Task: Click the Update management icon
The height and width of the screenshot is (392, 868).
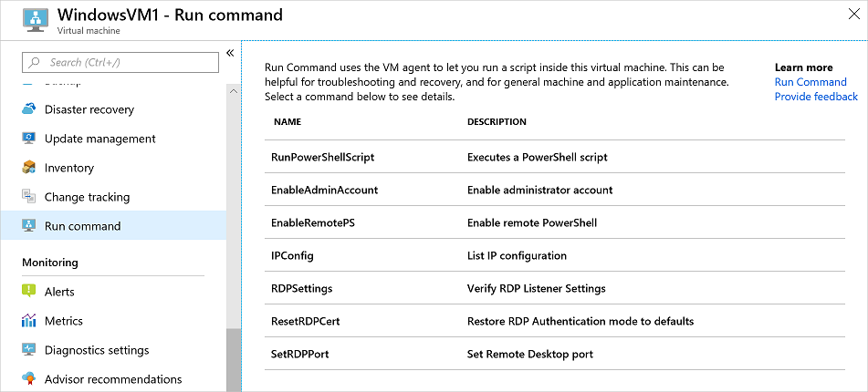Action: pyautogui.click(x=28, y=139)
